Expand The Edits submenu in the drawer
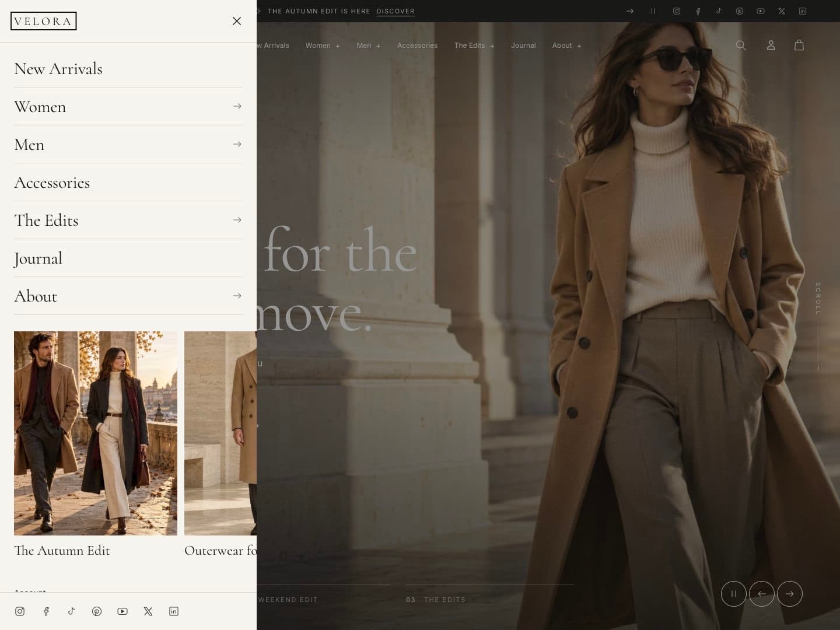The height and width of the screenshot is (630, 840). tap(237, 220)
